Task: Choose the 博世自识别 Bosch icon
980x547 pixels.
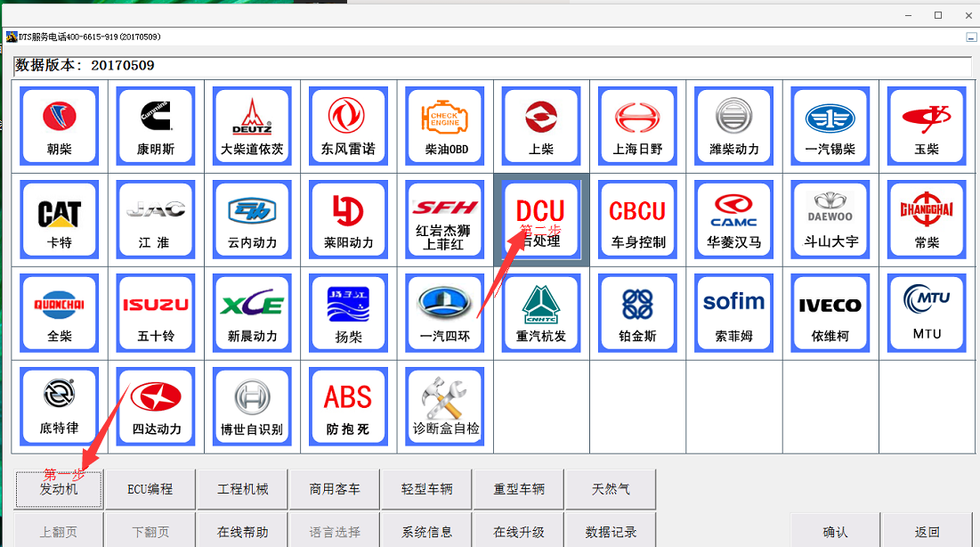Action: (x=252, y=406)
